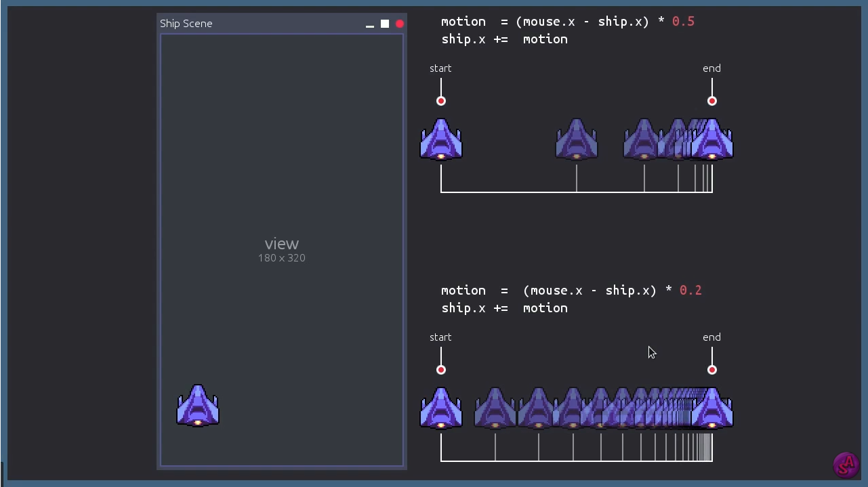This screenshot has width=868, height=487.
Task: Click the ending ship in the 0.5 diagram
Action: click(712, 140)
